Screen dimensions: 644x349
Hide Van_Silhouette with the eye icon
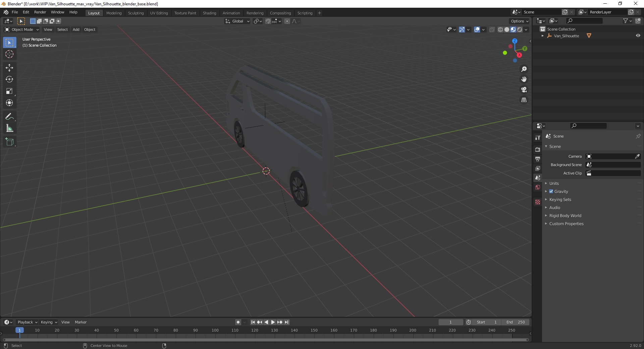coord(638,36)
